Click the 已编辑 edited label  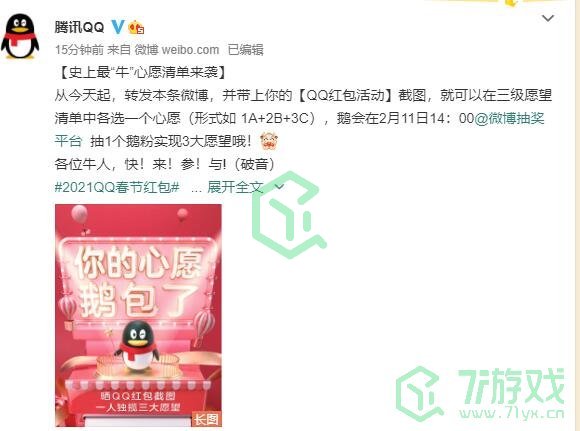click(246, 50)
